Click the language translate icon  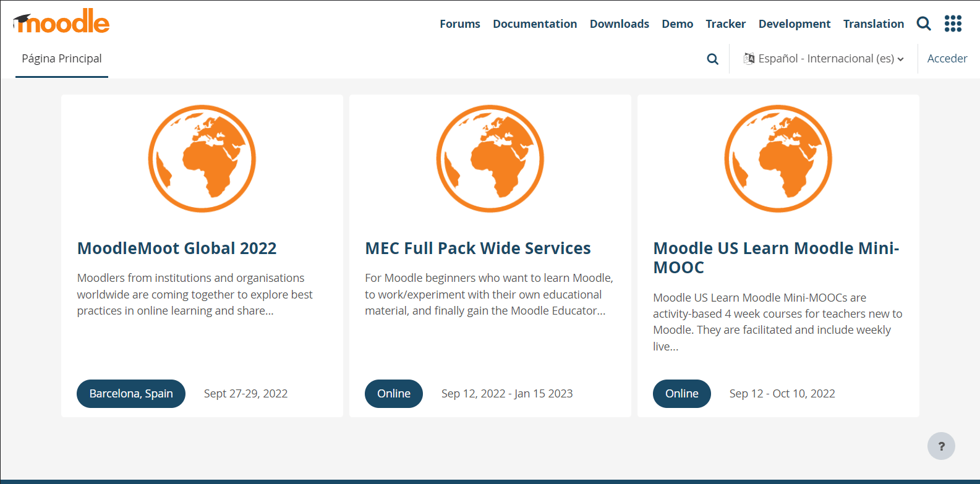(x=749, y=59)
